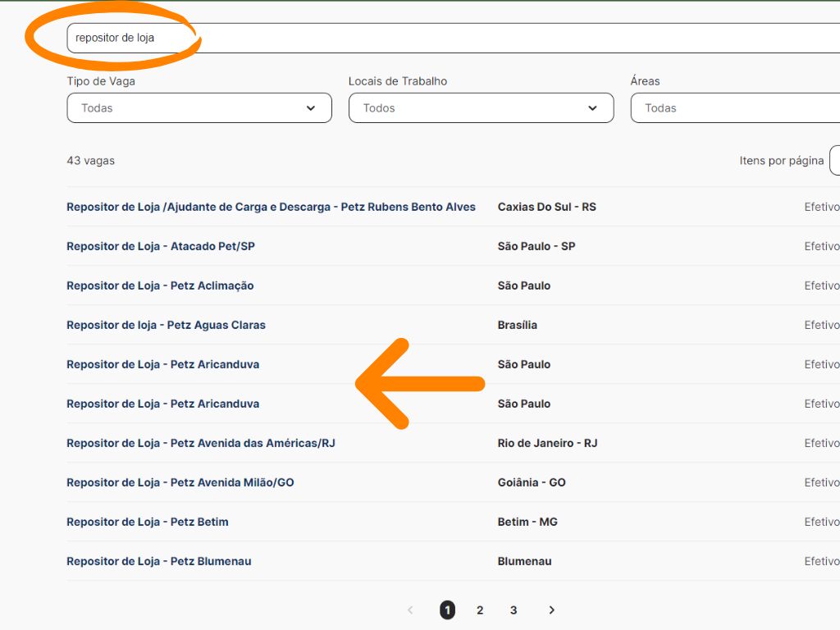
Task: Click the search field containing 'repositor de loja'
Action: pos(453,38)
